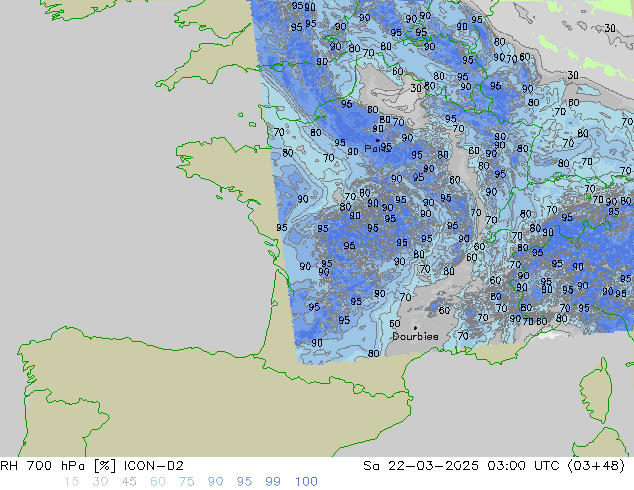The width and height of the screenshot is (634, 490).
Task: Select legend value 99
Action: tap(273, 482)
